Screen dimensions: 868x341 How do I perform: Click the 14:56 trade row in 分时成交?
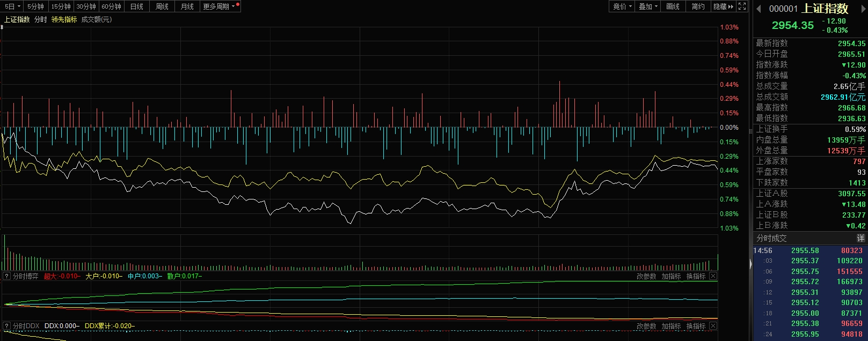(809, 250)
